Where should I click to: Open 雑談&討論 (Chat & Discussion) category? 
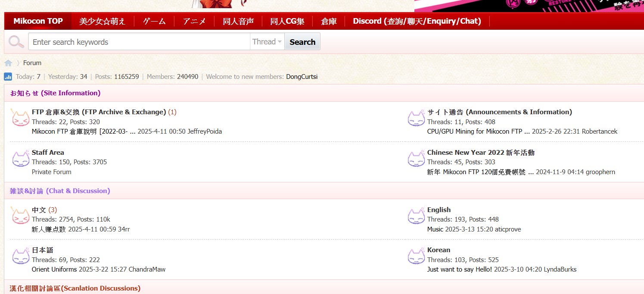tap(60, 191)
